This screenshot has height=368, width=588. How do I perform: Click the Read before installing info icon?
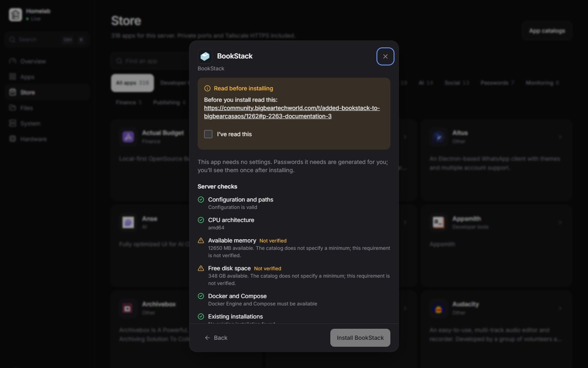click(207, 88)
